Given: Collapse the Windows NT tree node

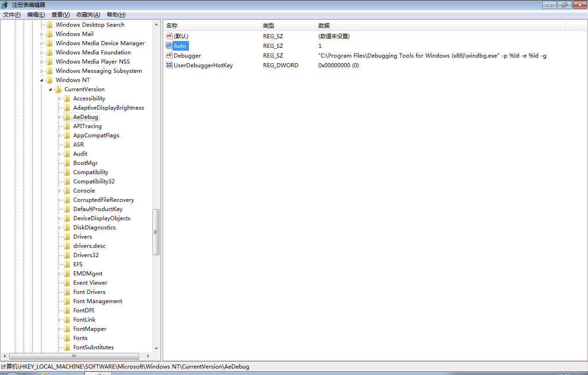Looking at the screenshot, I should click(41, 80).
